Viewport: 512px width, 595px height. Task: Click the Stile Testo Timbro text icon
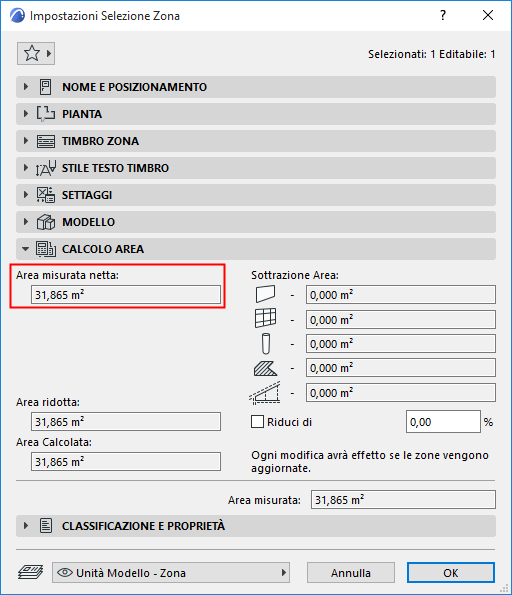(46, 168)
